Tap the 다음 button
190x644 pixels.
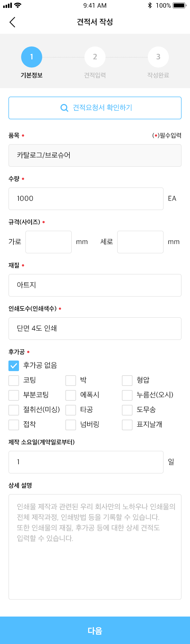coord(95,630)
